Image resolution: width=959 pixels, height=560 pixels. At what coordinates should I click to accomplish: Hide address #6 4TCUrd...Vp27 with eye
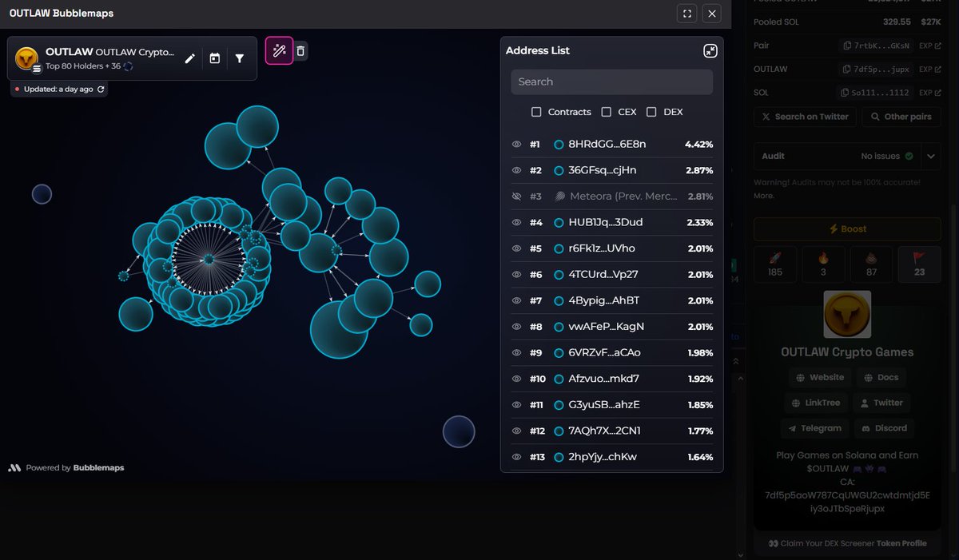point(516,275)
